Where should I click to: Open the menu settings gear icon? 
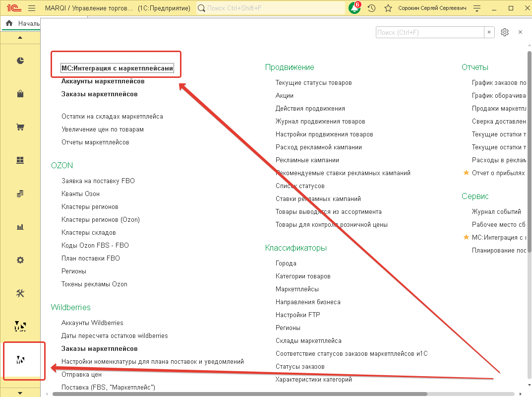coord(505,32)
